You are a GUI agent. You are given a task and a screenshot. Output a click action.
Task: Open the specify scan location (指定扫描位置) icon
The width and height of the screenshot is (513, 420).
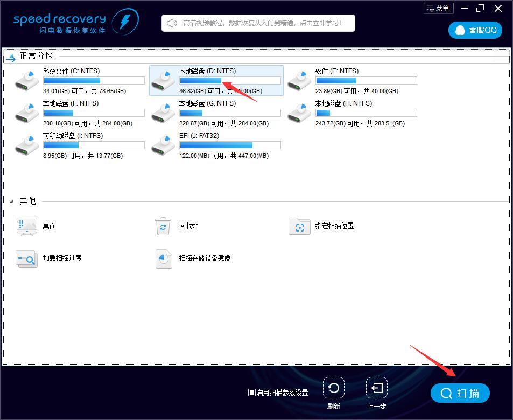(299, 227)
